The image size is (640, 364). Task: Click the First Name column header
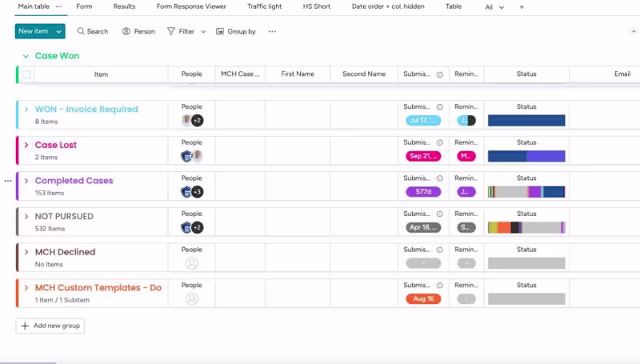coord(298,74)
